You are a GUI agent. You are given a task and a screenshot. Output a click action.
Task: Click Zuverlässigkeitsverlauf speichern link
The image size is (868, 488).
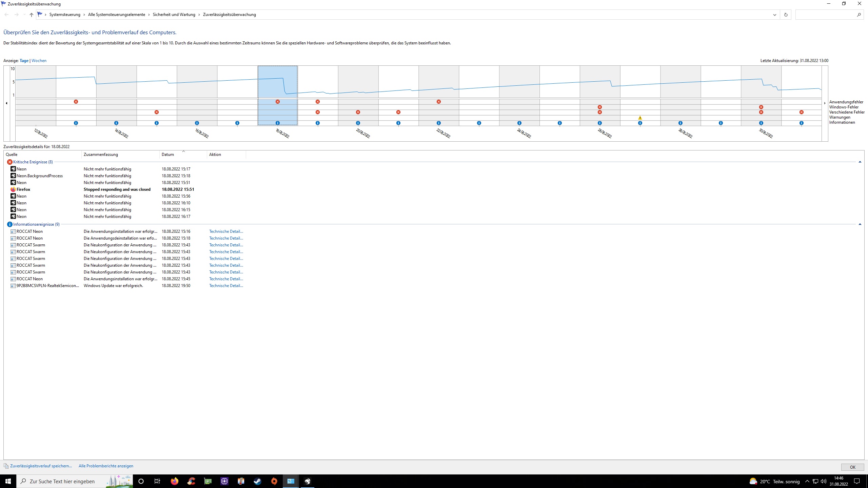41,466
